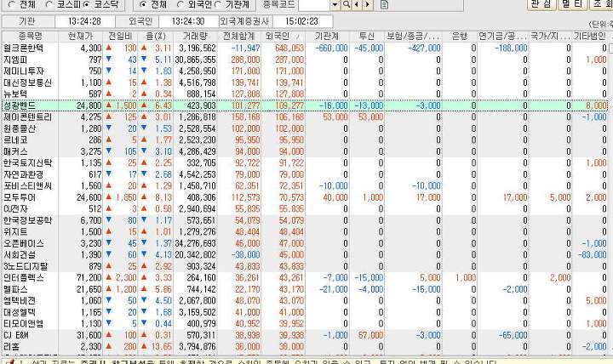The width and height of the screenshot is (613, 364).
Task: Click the 멀티 button
Action: (x=573, y=4)
